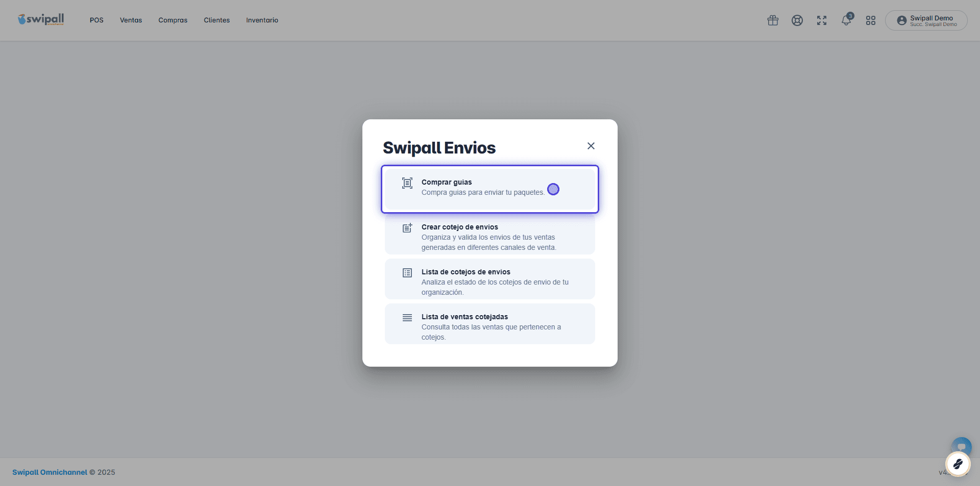Image resolution: width=980 pixels, height=486 pixels.
Task: Open the Compras menu
Action: (173, 20)
